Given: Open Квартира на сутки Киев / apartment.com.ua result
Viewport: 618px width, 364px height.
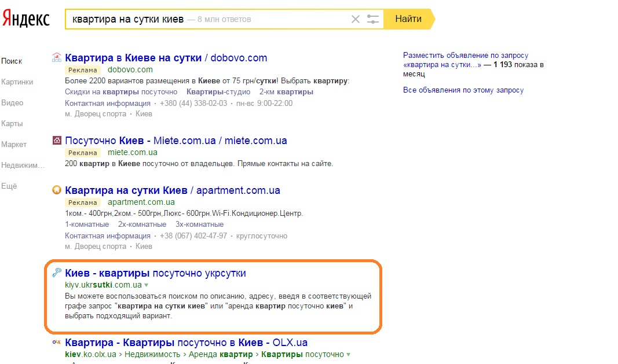Looking at the screenshot, I should point(173,190).
